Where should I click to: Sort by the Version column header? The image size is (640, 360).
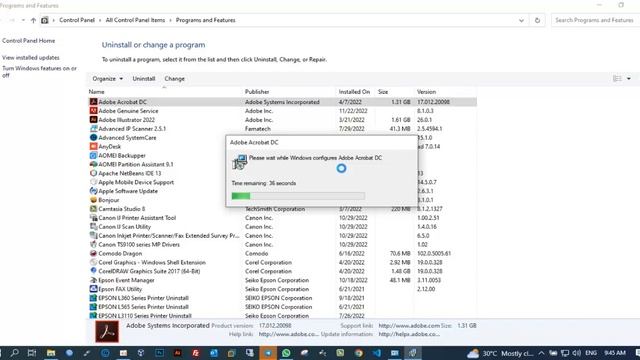426,91
